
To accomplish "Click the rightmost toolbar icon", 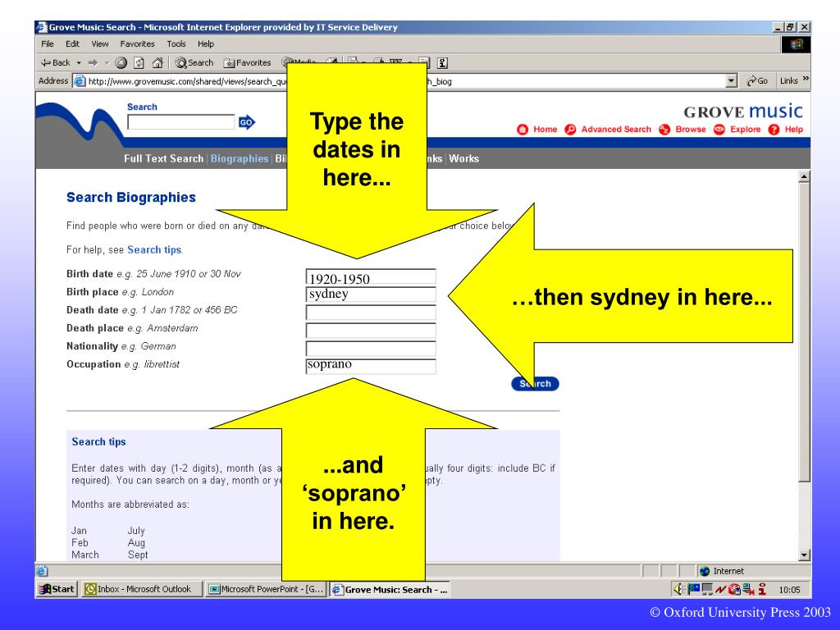I will 442,62.
